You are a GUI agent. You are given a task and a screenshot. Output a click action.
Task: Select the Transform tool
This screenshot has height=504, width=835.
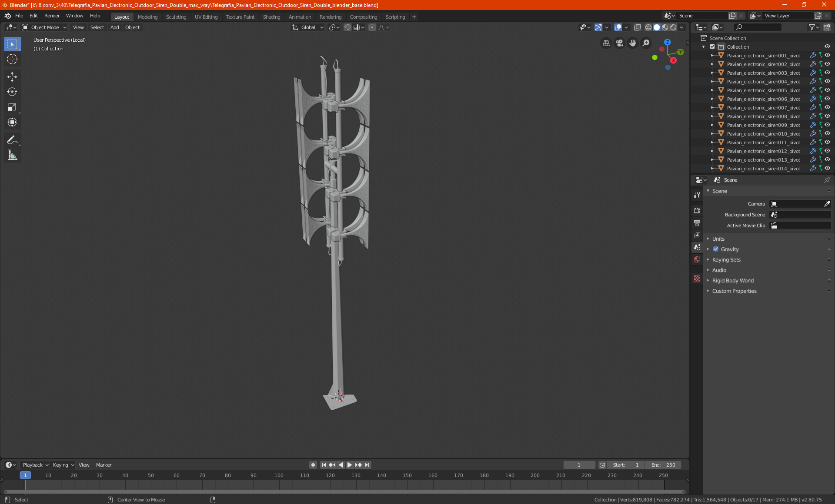tap(12, 122)
